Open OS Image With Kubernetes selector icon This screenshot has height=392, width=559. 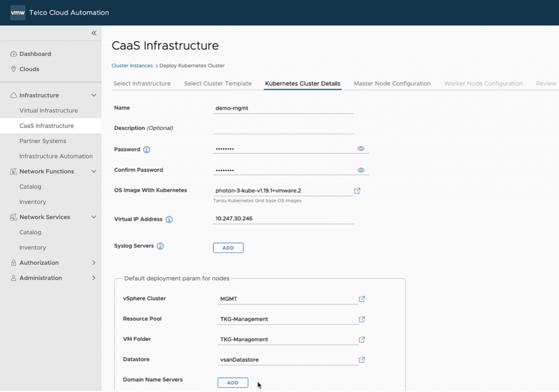[357, 191]
